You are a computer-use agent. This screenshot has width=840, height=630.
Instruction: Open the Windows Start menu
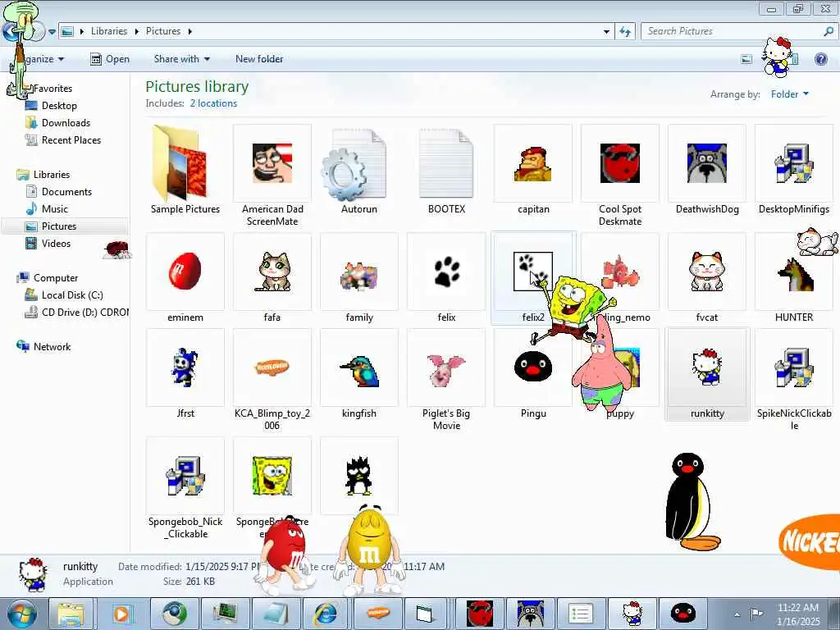point(21,614)
